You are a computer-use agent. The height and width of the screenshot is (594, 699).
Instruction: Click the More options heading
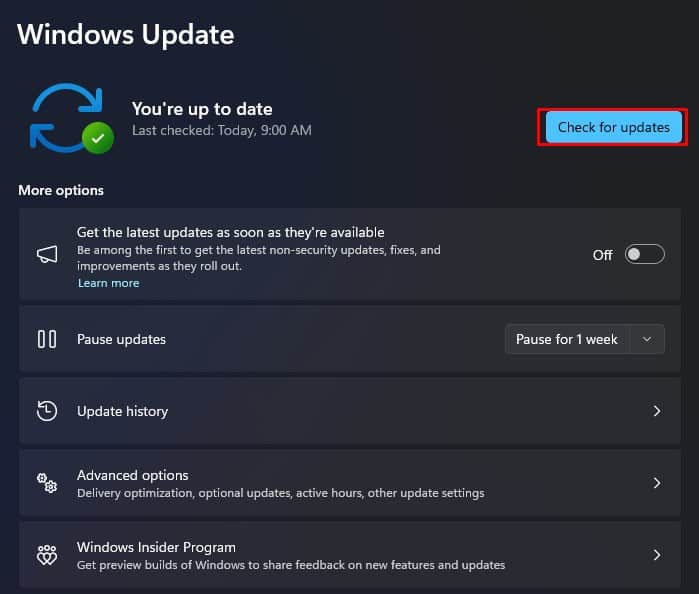(x=61, y=190)
